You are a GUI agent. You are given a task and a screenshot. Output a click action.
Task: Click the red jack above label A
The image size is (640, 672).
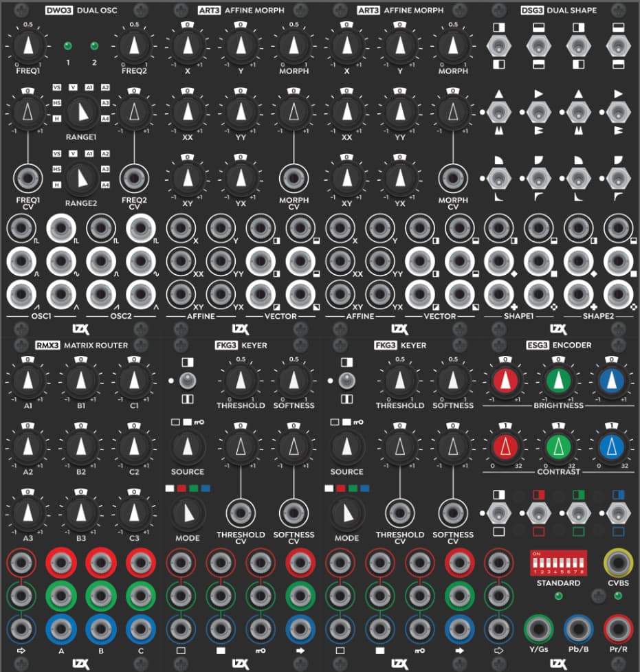(61, 563)
